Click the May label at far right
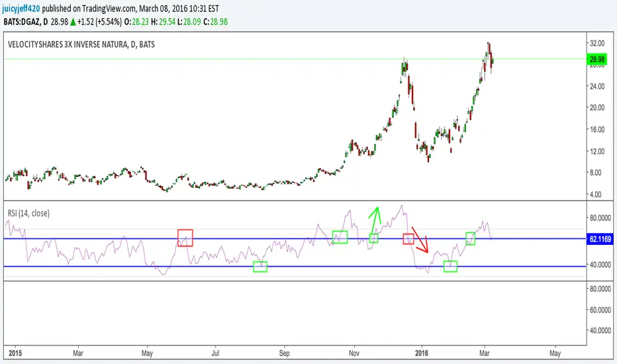Screen dimensions: 617x364 [x=555, y=353]
